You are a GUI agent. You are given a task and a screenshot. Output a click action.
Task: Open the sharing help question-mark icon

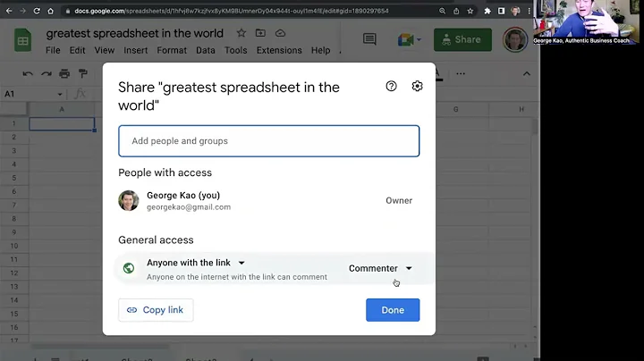click(x=391, y=86)
